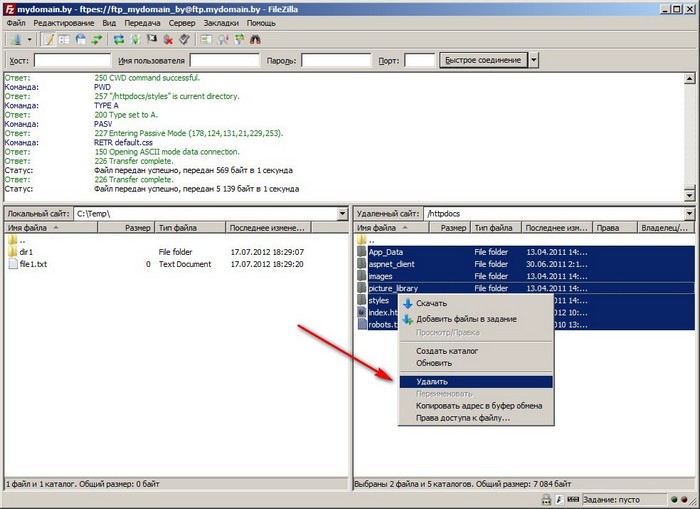
Task: Select dir1 folder in local file list
Action: tap(27, 252)
